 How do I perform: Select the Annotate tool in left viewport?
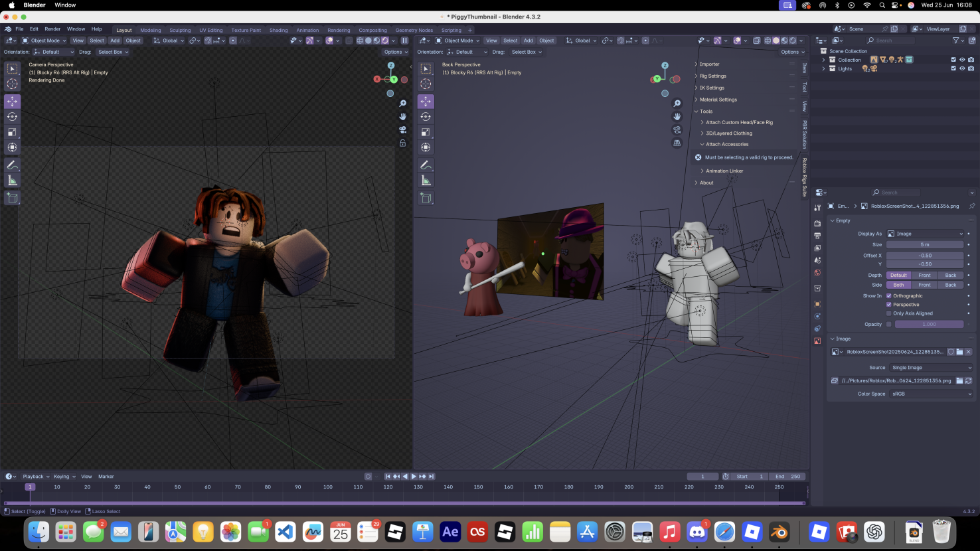tap(12, 165)
